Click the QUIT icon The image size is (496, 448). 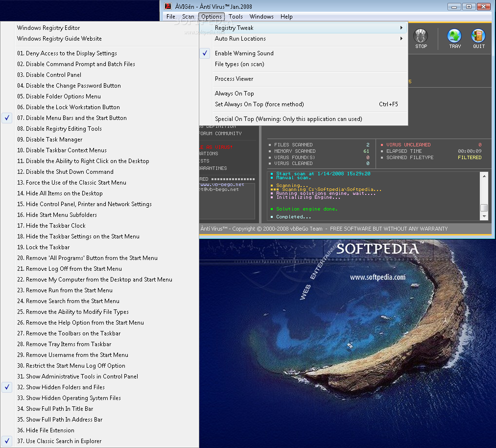(x=478, y=39)
